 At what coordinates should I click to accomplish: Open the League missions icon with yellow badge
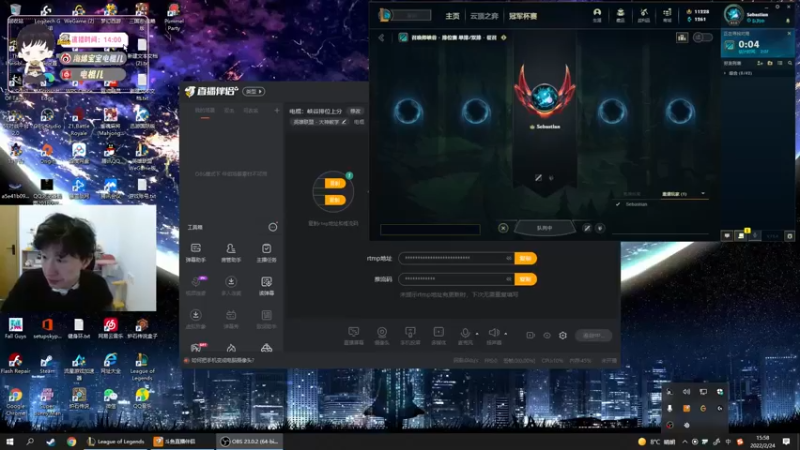[741, 235]
